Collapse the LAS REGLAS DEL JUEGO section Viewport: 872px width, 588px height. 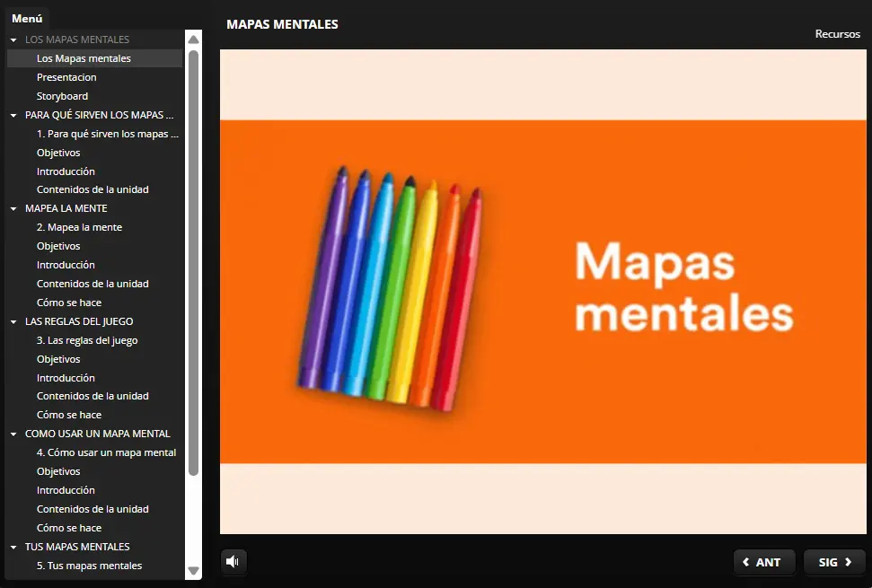tap(13, 321)
